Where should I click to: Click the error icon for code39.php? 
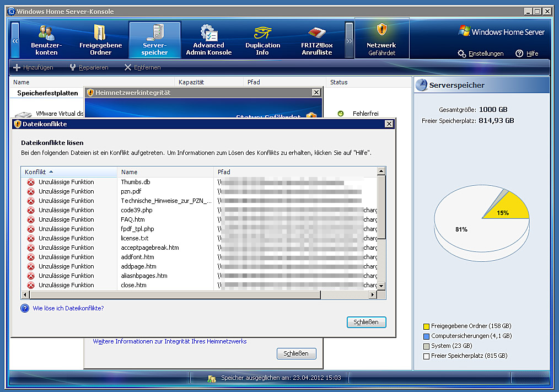tap(31, 210)
